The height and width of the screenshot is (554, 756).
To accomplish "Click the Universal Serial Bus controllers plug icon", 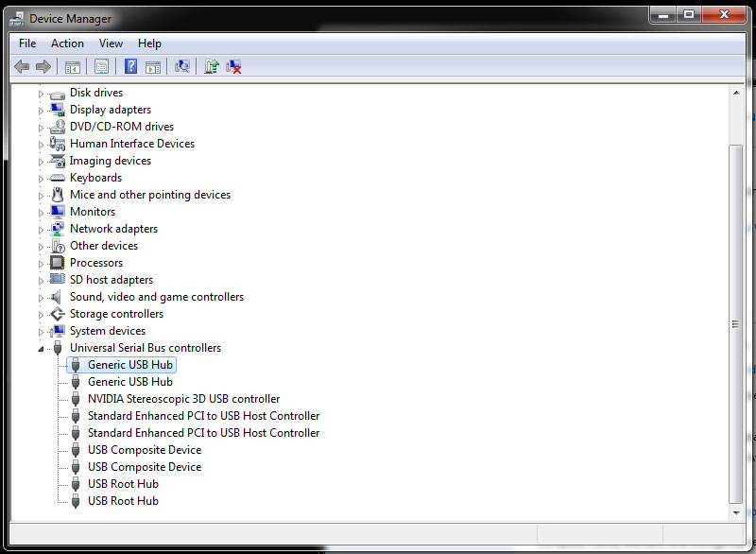I will click(58, 348).
